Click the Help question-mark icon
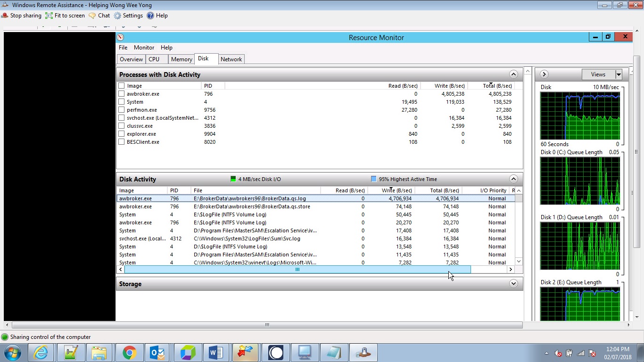Viewport: 644px width, 362px height. click(x=150, y=16)
